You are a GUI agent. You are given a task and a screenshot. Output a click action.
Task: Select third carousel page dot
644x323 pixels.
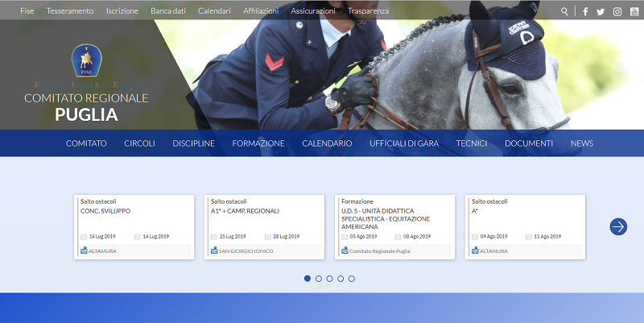[x=329, y=279]
